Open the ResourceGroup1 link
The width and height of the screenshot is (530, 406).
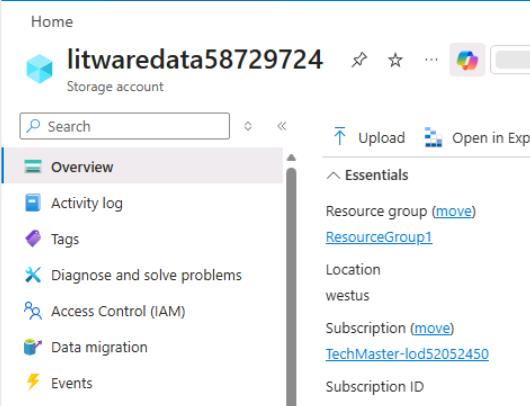379,237
